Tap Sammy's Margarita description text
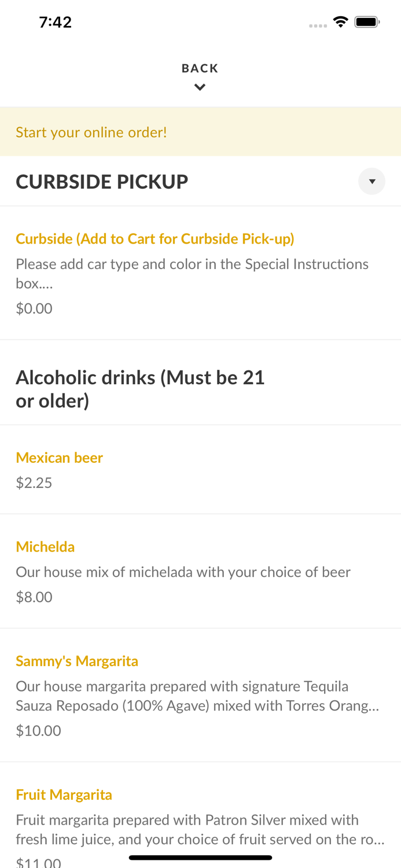 (x=197, y=696)
